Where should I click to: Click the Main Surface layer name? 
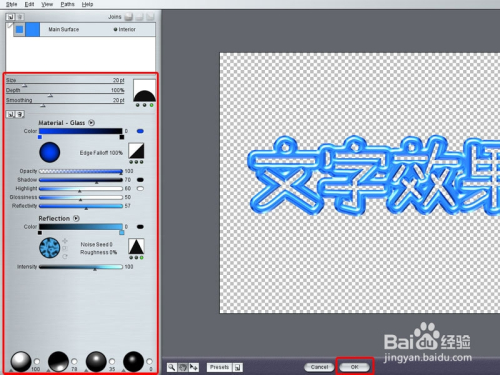coord(64,29)
